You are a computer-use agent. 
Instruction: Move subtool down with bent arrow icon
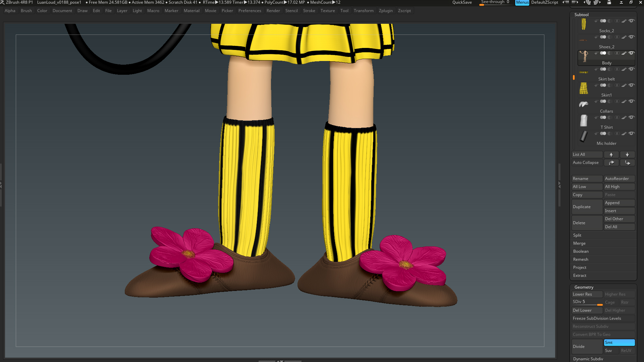point(627,163)
